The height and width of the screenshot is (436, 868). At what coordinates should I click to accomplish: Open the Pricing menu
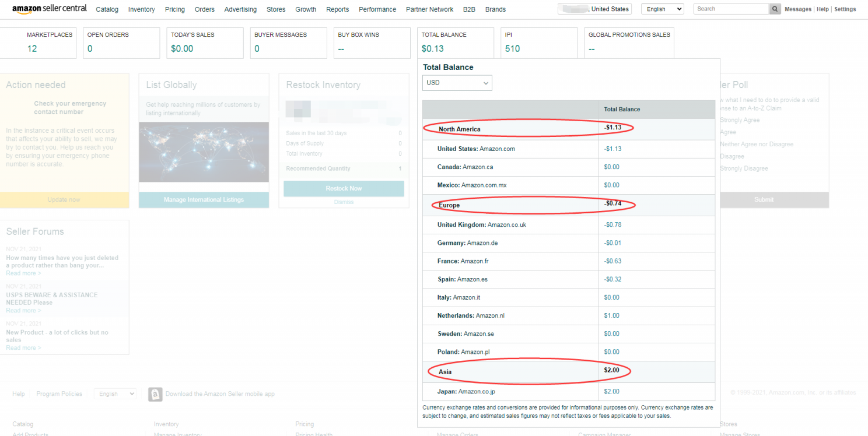coord(175,9)
